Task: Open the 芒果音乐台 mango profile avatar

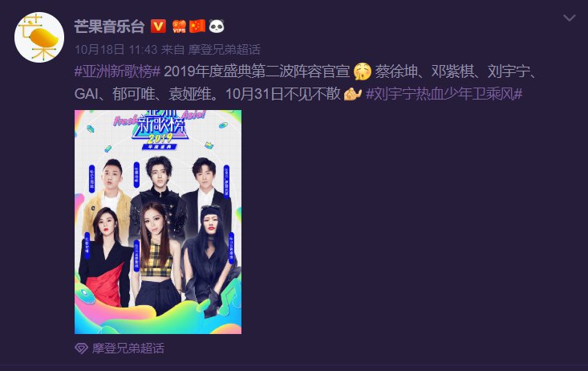Action: coord(39,37)
